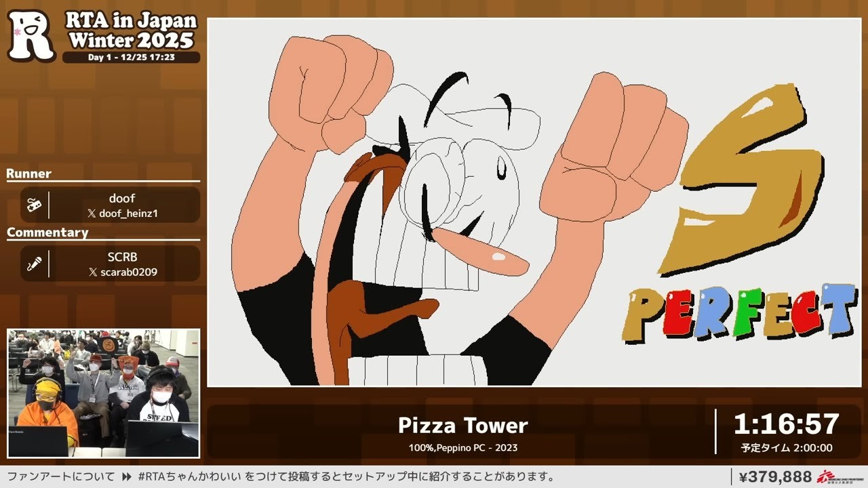Image resolution: width=868 pixels, height=488 pixels.
Task: Click Peppino's raised right fist
Action: coord(615,148)
